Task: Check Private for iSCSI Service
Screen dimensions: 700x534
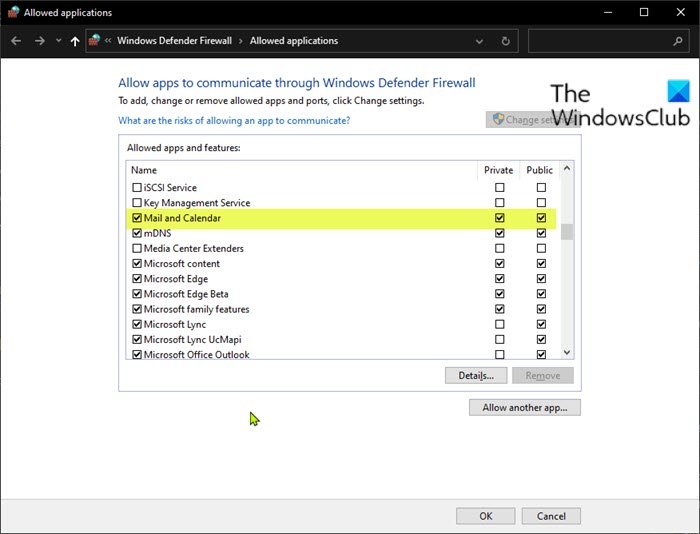Action: point(500,188)
